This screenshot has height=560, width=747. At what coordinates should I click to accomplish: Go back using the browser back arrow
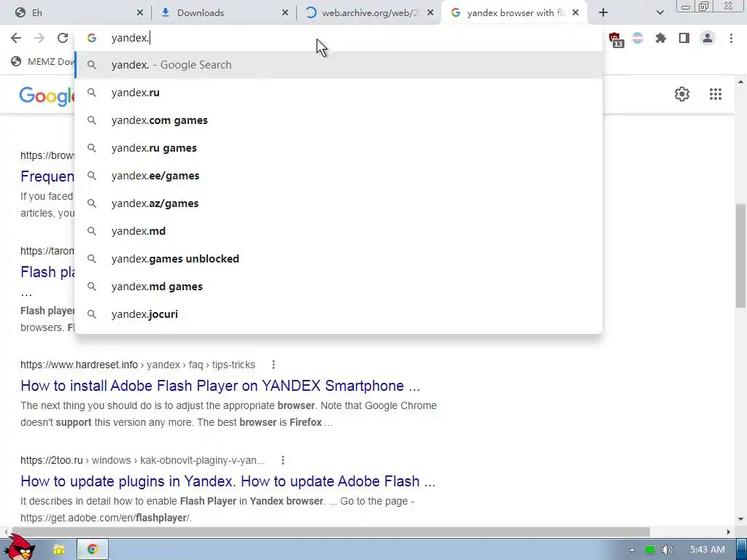click(x=16, y=38)
